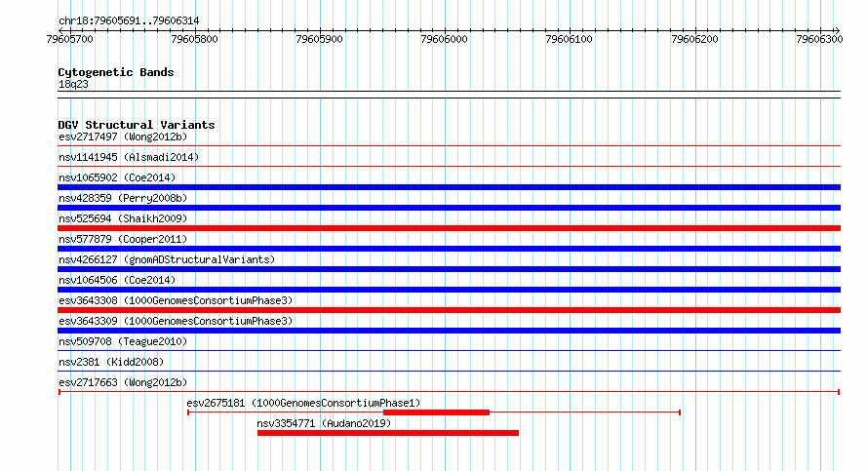Click the thin red line under esv2717497
The width and height of the screenshot is (868, 471).
449,146
